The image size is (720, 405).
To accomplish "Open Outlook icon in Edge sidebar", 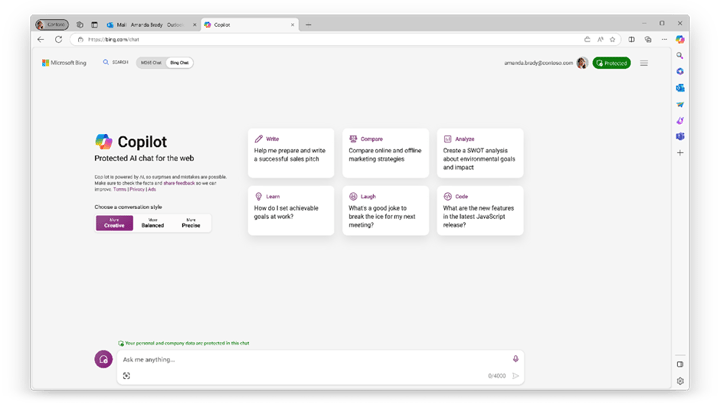I will (680, 87).
